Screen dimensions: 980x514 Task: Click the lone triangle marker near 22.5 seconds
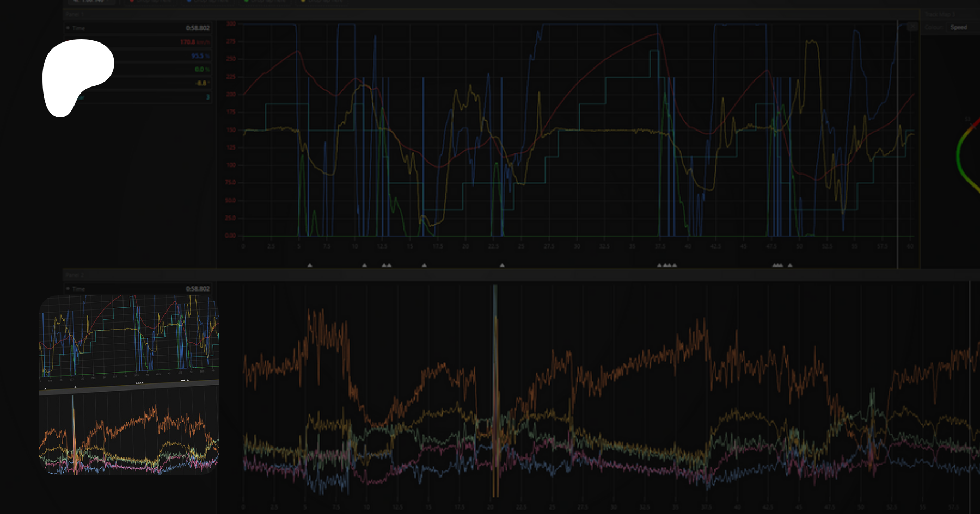click(502, 265)
